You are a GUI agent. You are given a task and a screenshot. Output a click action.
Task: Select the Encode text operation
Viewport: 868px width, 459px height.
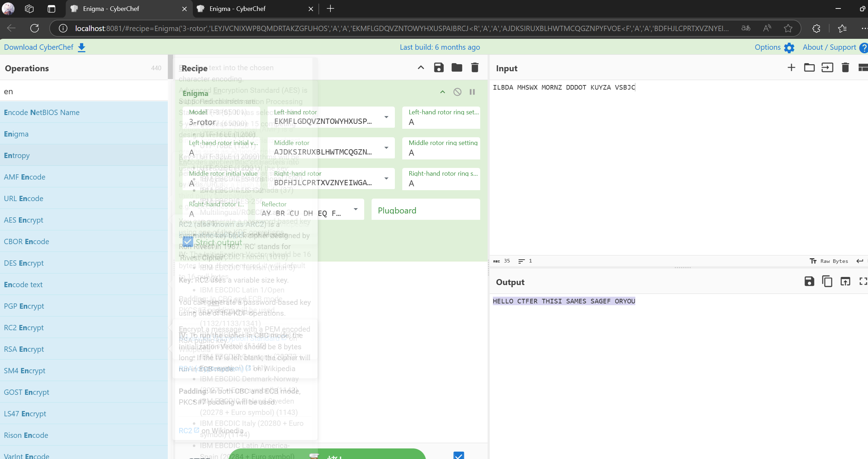[x=84, y=284]
